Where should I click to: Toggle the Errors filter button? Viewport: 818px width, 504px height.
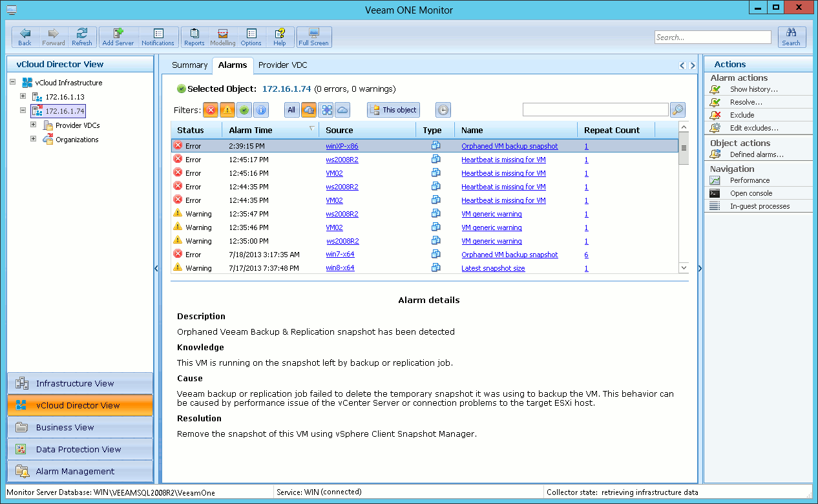point(211,110)
